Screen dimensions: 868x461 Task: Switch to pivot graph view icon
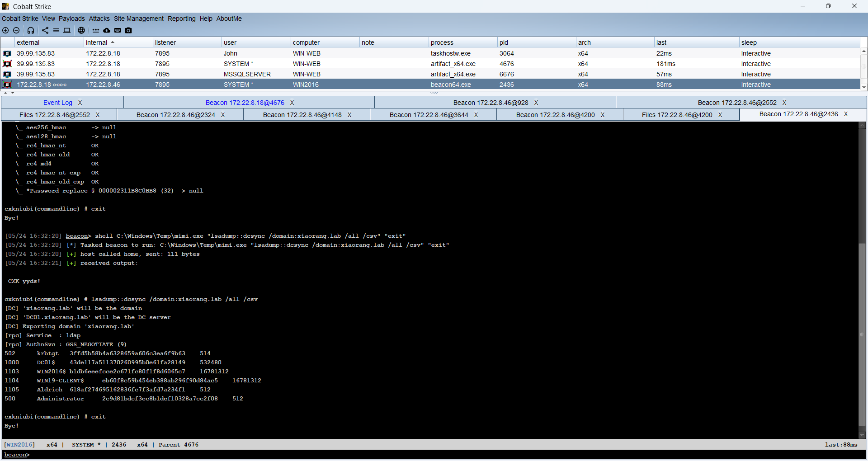tap(45, 30)
